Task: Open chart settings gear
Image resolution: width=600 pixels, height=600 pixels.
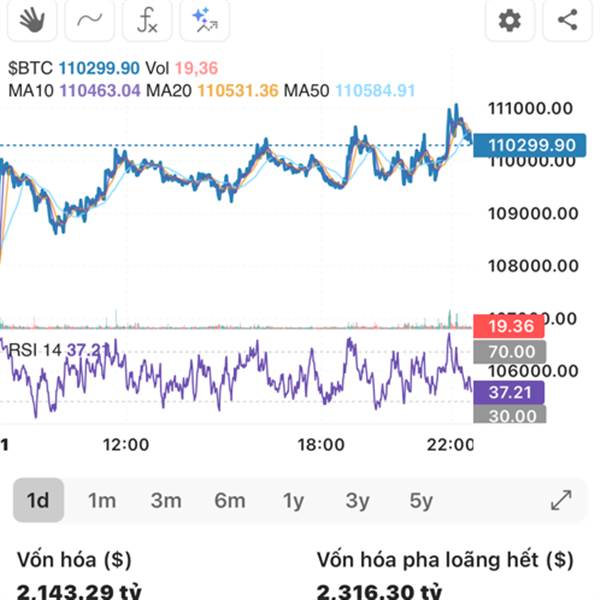Action: (510, 19)
